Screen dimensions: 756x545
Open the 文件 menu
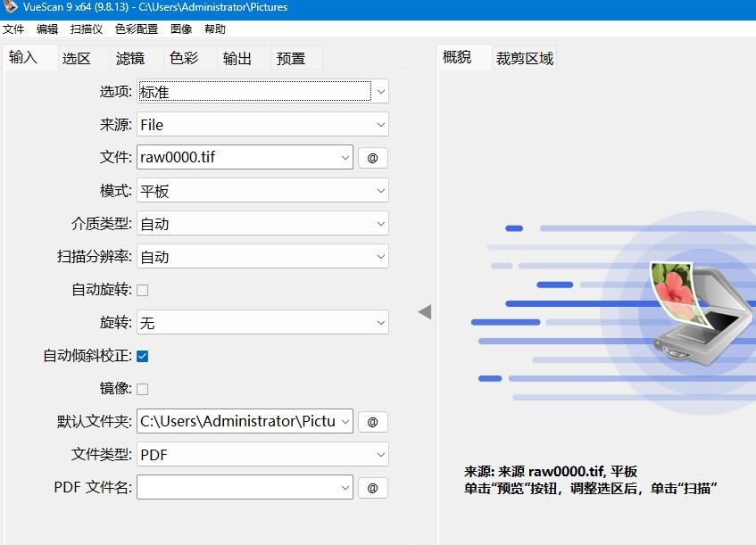(x=13, y=29)
